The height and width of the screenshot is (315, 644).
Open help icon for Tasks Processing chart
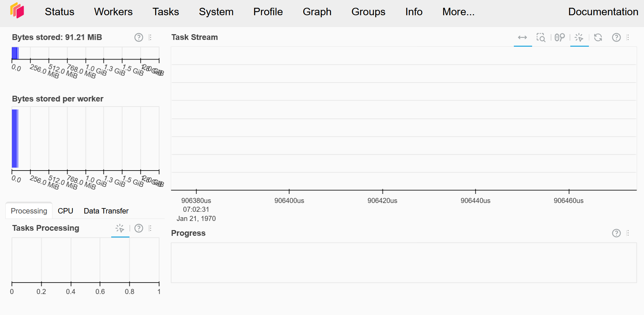tap(139, 228)
